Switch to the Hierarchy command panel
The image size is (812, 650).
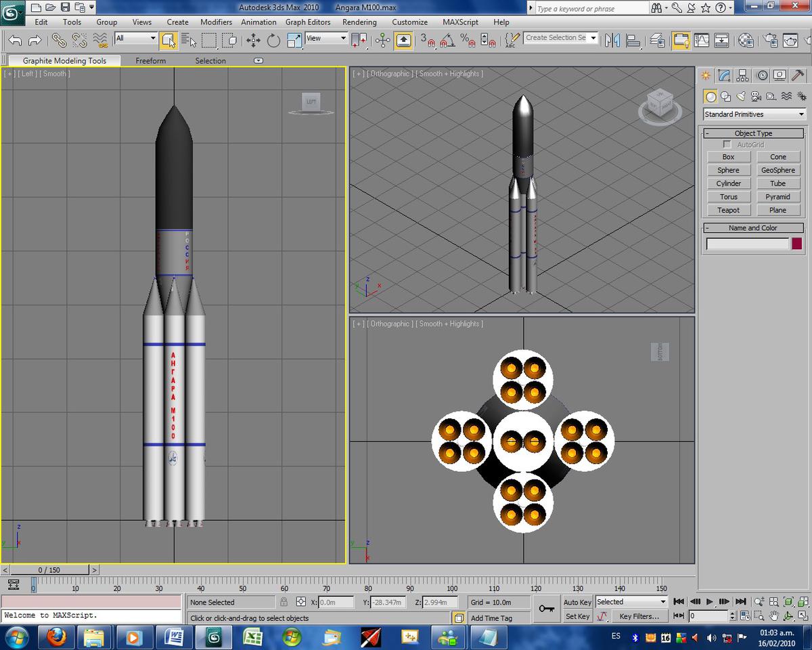(742, 75)
